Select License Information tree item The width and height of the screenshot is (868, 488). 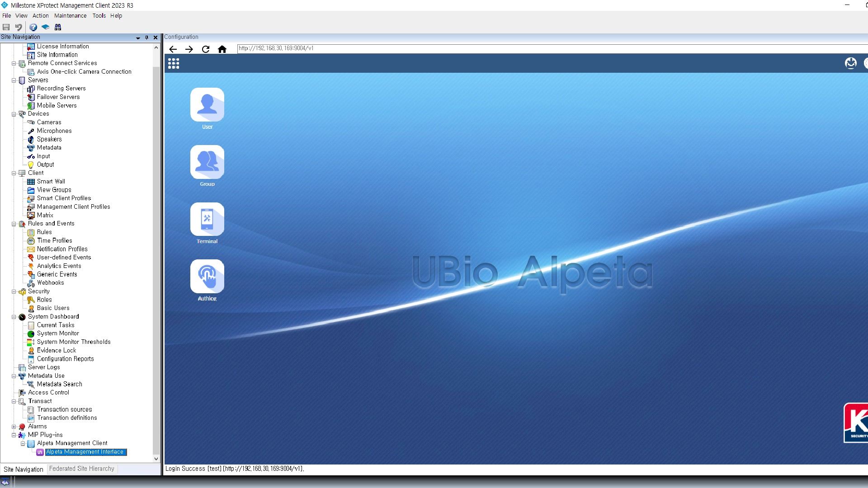(x=63, y=47)
